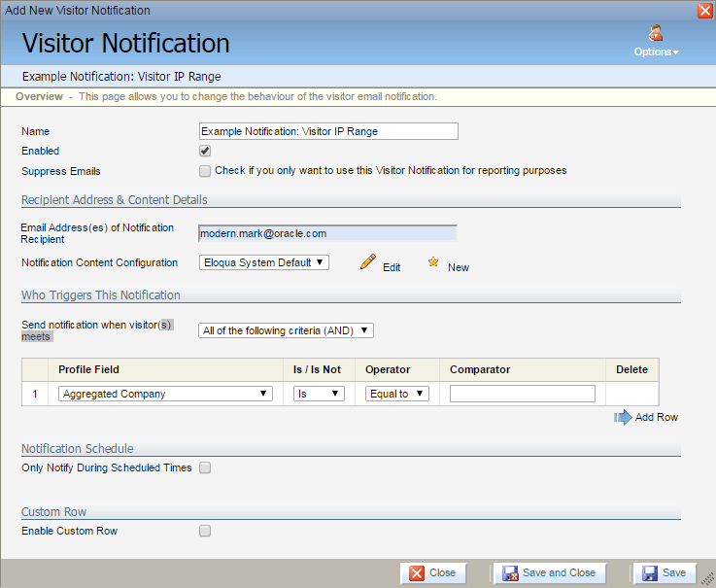Open the Aggregated Company profile field dropdown
The width and height of the screenshot is (716, 588).
point(165,394)
